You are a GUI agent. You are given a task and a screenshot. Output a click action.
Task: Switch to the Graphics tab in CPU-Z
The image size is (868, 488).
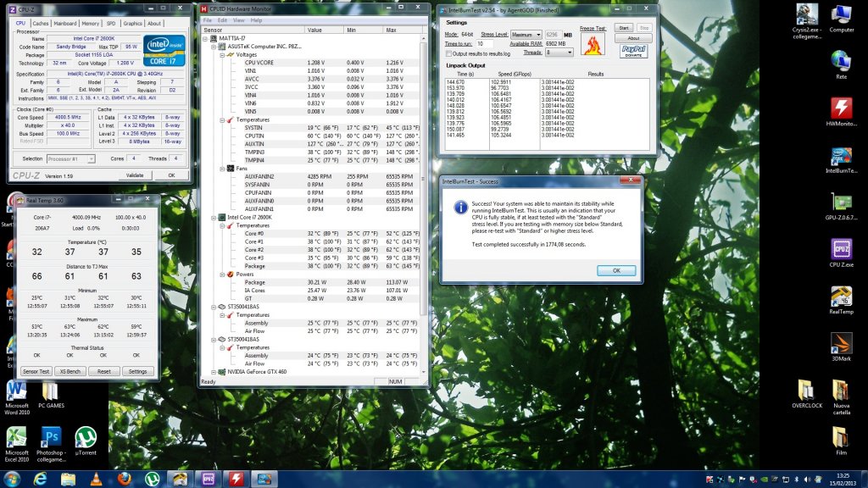pos(133,24)
